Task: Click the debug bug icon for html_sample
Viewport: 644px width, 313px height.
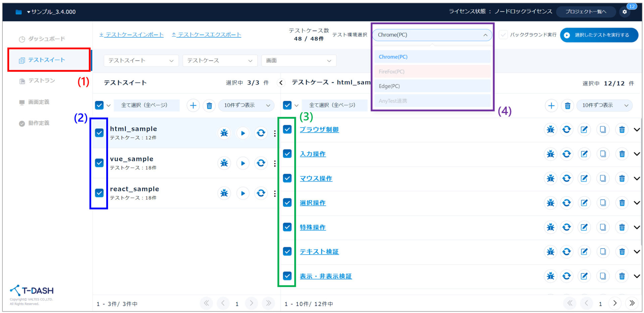Action: coord(224,133)
